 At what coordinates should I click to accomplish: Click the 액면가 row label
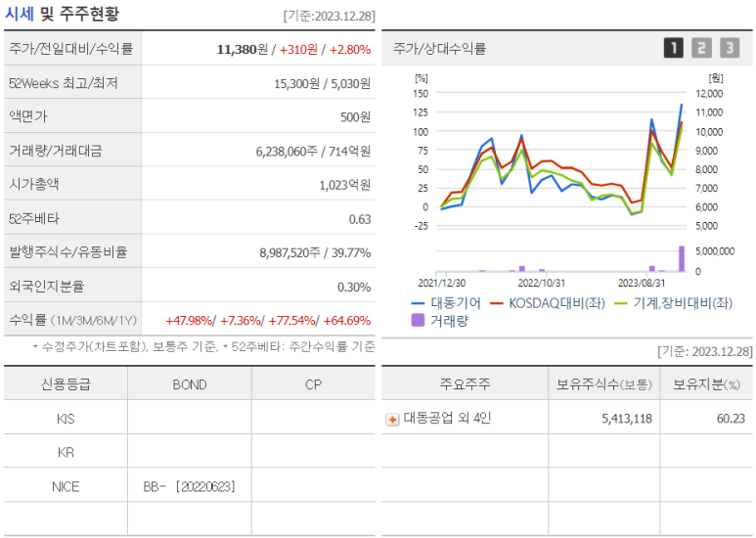coord(28,116)
